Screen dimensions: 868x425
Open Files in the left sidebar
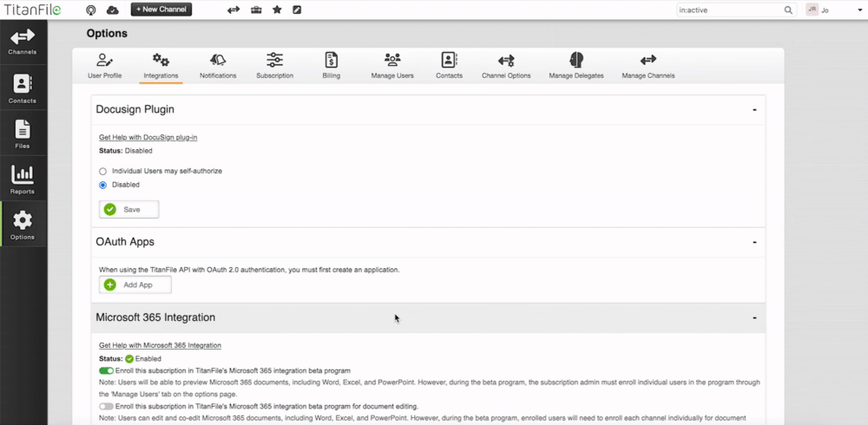(x=23, y=134)
